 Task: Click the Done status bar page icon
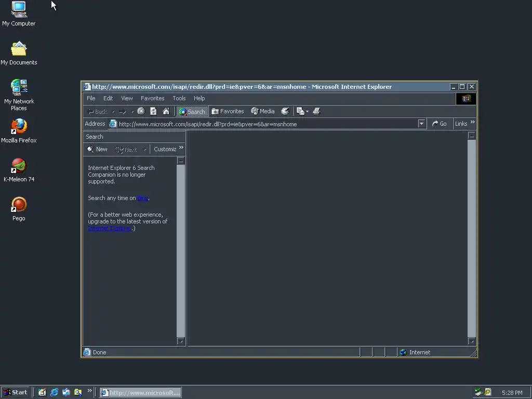[87, 352]
